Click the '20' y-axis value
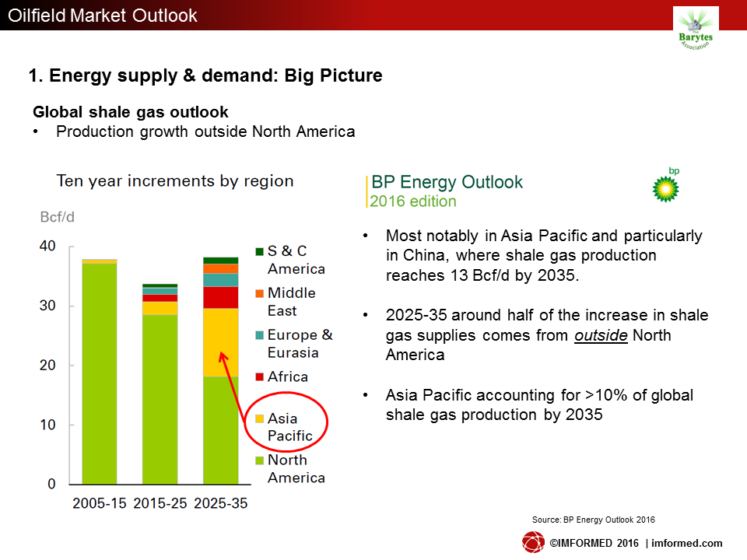This screenshot has width=747, height=560. click(47, 366)
